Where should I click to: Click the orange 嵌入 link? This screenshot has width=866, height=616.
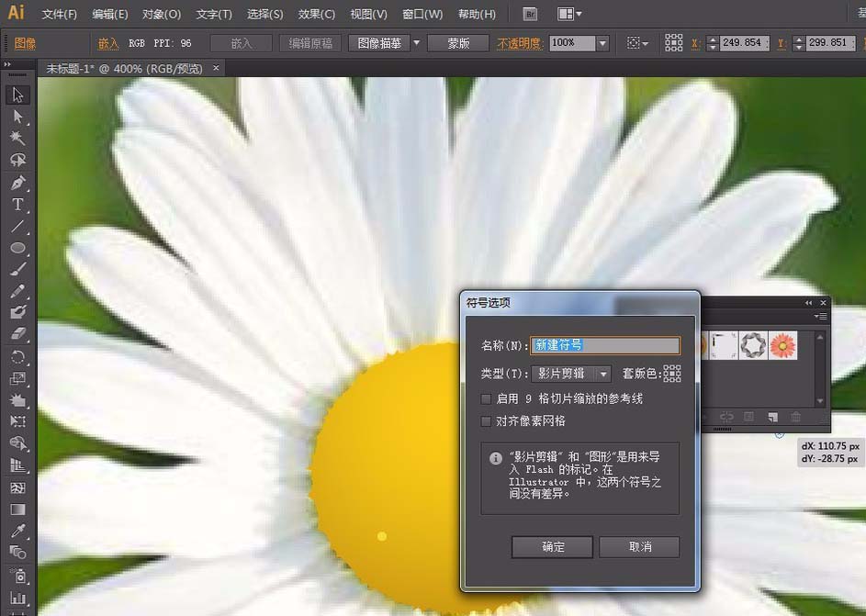tap(108, 43)
